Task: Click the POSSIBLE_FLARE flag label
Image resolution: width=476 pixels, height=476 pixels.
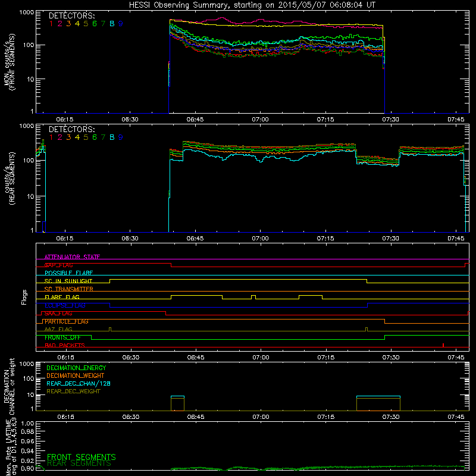Action: pyautogui.click(x=68, y=273)
